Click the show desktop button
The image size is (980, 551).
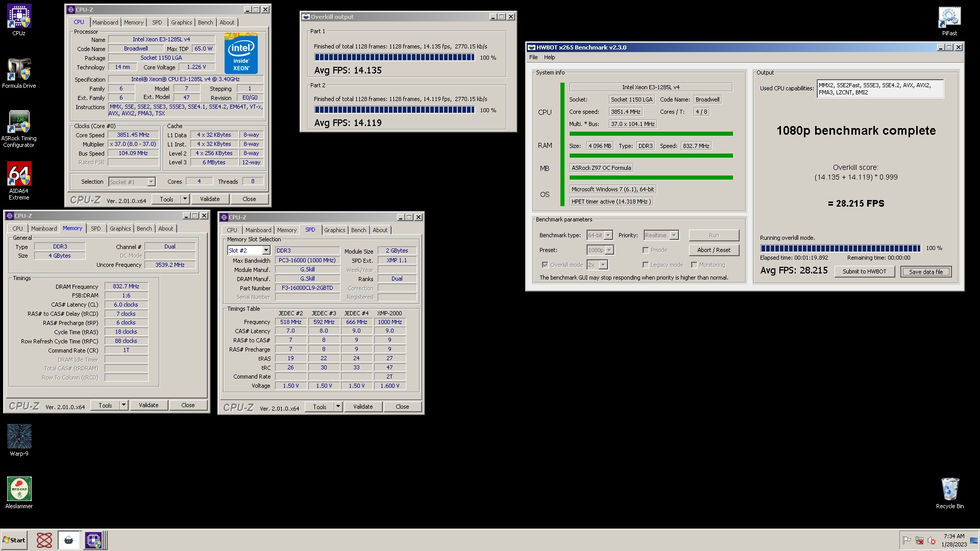(x=974, y=540)
